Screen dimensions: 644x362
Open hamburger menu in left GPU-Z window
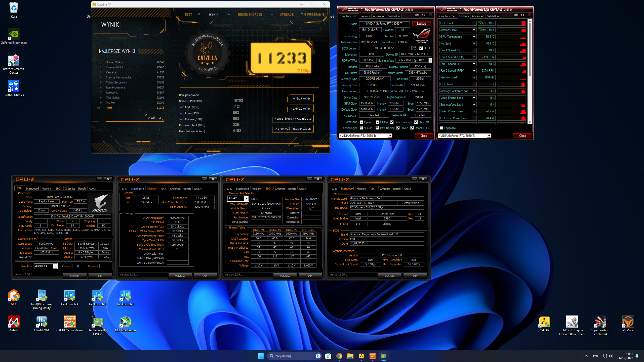click(x=430, y=15)
